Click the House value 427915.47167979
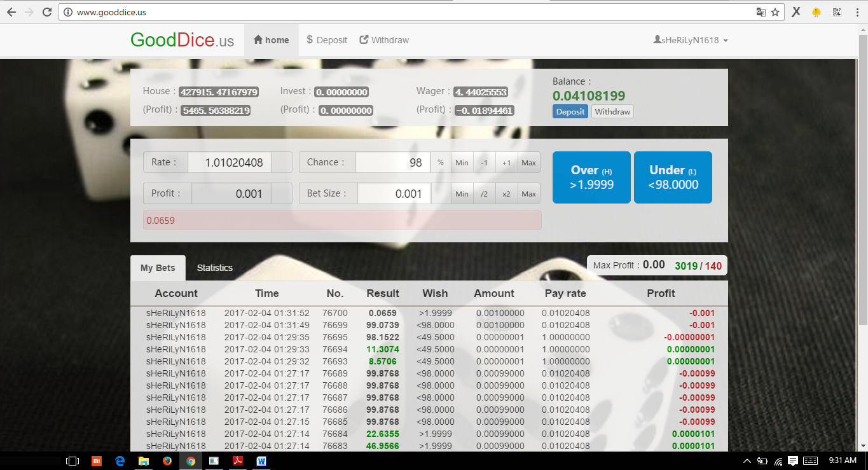 218,92
